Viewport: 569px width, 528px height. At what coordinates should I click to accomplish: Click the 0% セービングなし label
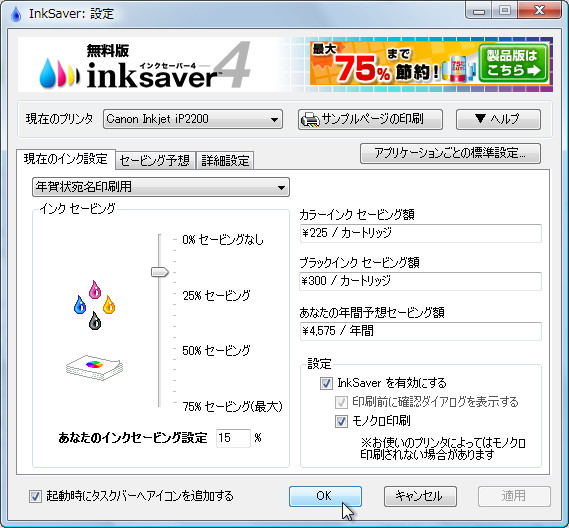(x=223, y=240)
